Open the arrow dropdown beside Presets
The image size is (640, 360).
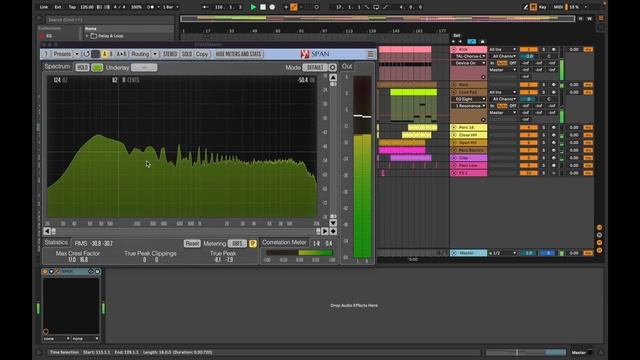[x=77, y=54]
